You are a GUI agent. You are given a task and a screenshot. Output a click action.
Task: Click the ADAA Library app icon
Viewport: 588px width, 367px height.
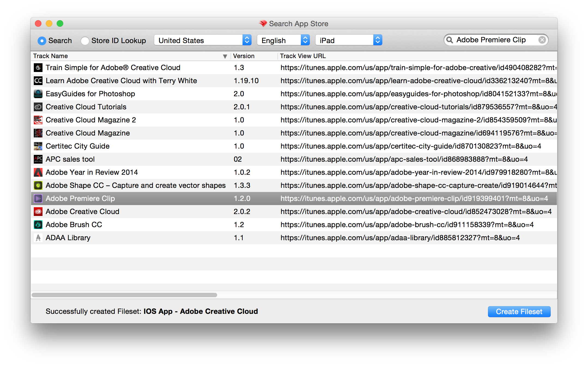pos(38,238)
